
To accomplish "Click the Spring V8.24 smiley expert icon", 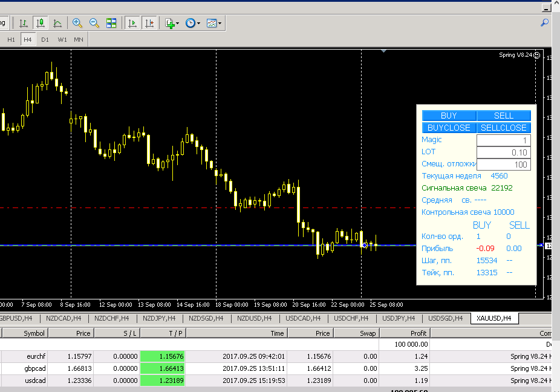I will [537, 55].
